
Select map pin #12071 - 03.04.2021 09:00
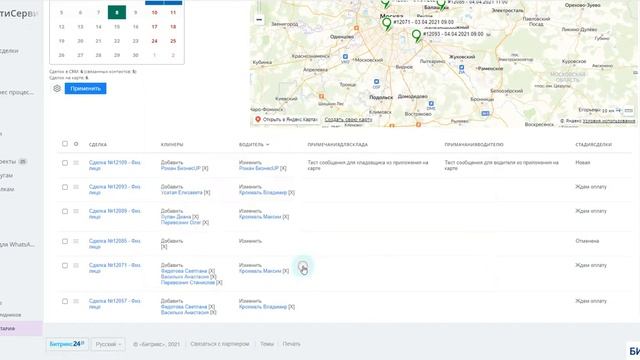[387, 24]
